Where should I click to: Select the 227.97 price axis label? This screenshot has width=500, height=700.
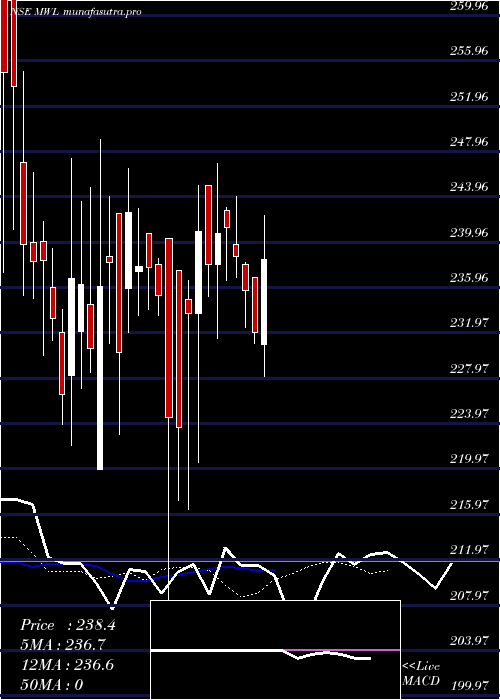(x=469, y=368)
